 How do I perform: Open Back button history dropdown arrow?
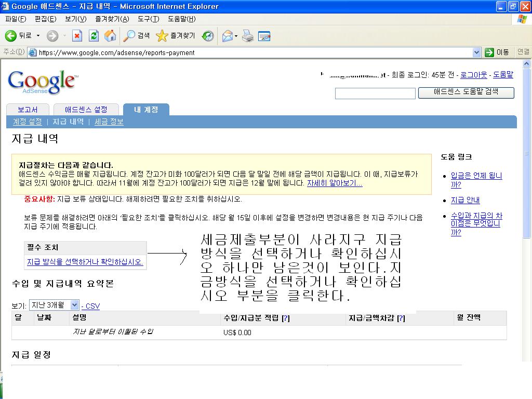pyautogui.click(x=38, y=36)
